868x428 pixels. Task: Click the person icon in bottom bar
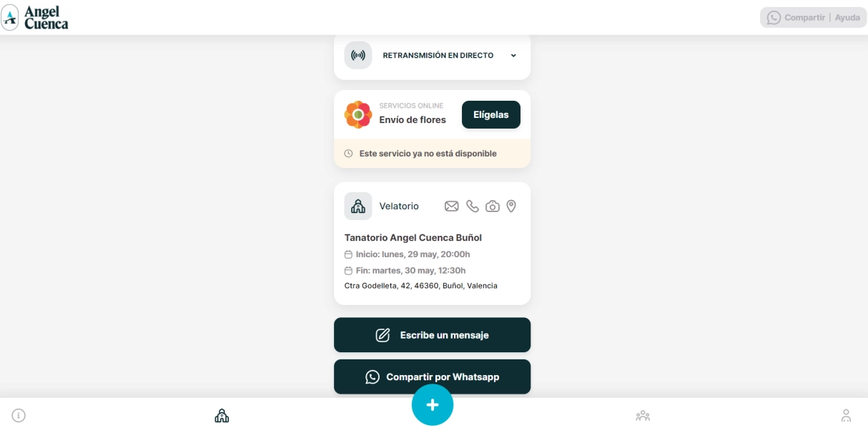click(846, 415)
